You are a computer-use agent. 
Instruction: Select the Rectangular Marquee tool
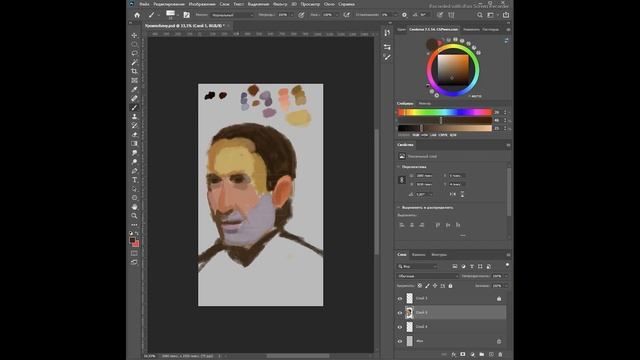click(x=134, y=44)
